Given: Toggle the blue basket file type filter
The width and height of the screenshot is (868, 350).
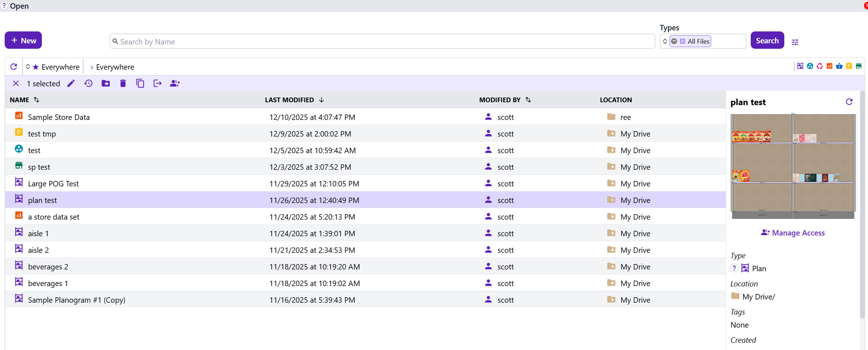Looking at the screenshot, I should coord(839,66).
